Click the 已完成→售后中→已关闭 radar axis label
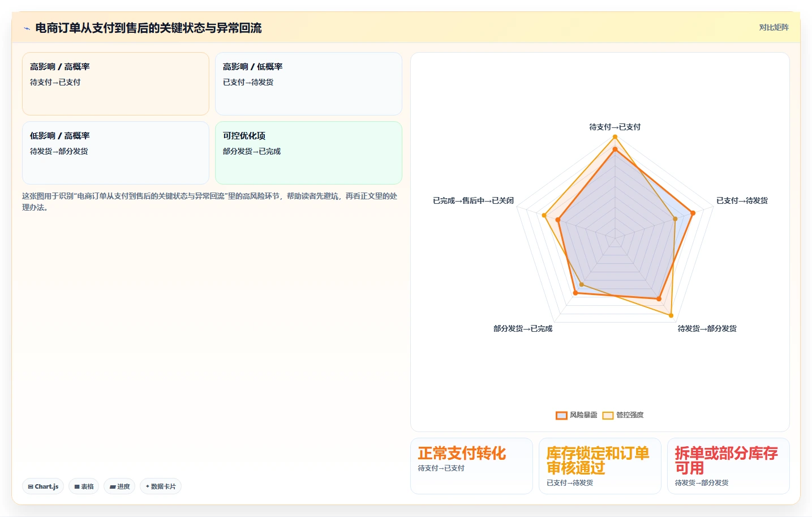The image size is (812, 517). pyautogui.click(x=473, y=200)
